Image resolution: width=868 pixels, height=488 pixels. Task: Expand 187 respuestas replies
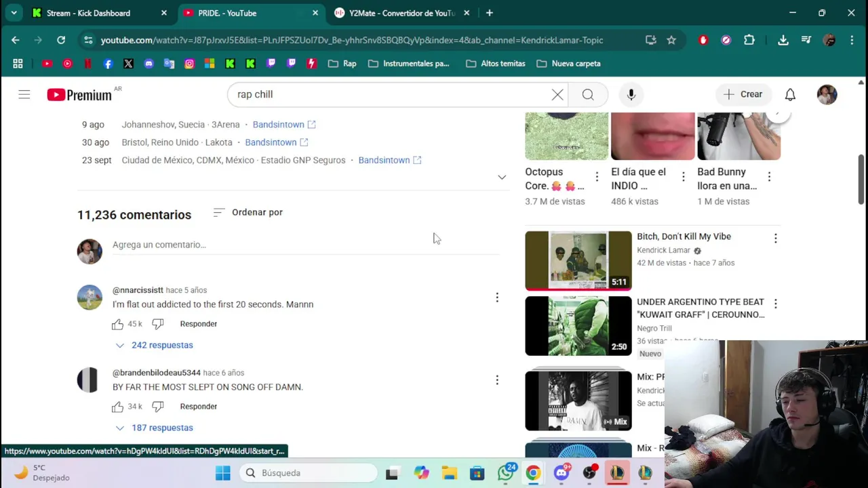(x=155, y=428)
